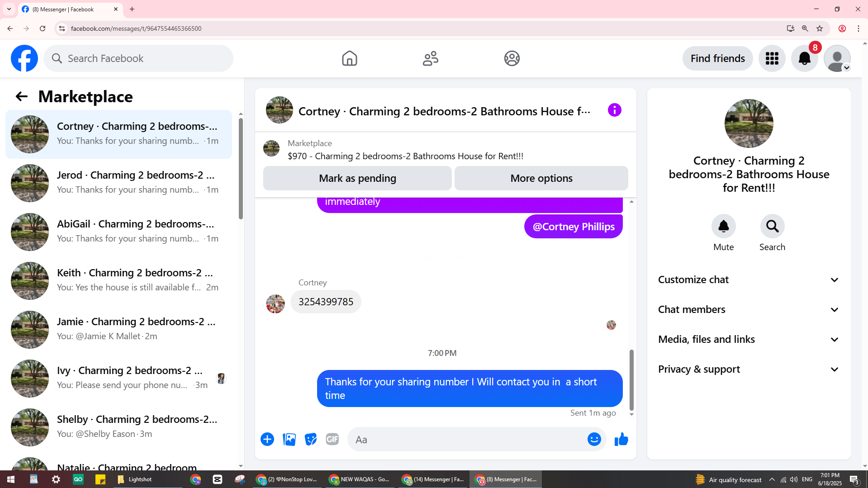Click the blue 'Thanks for your sharing number' message
868x488 pixels.
coord(470,389)
